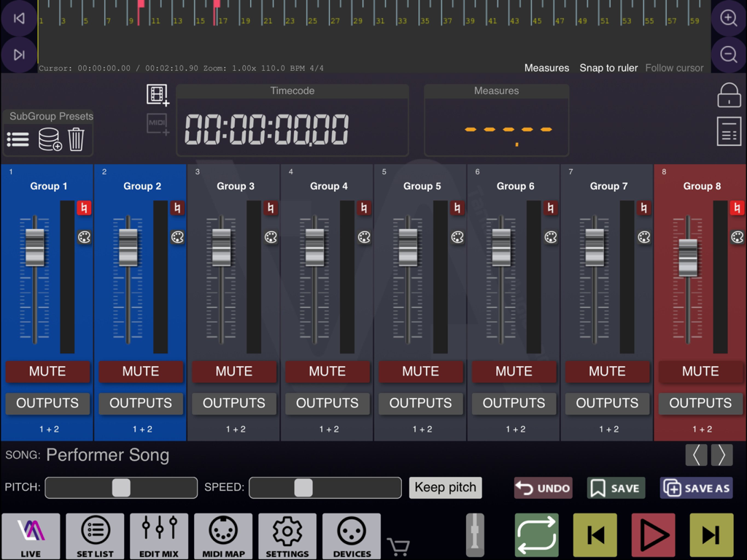Image resolution: width=747 pixels, height=560 pixels.
Task: Add a video track with the film icon
Action: coord(157,94)
